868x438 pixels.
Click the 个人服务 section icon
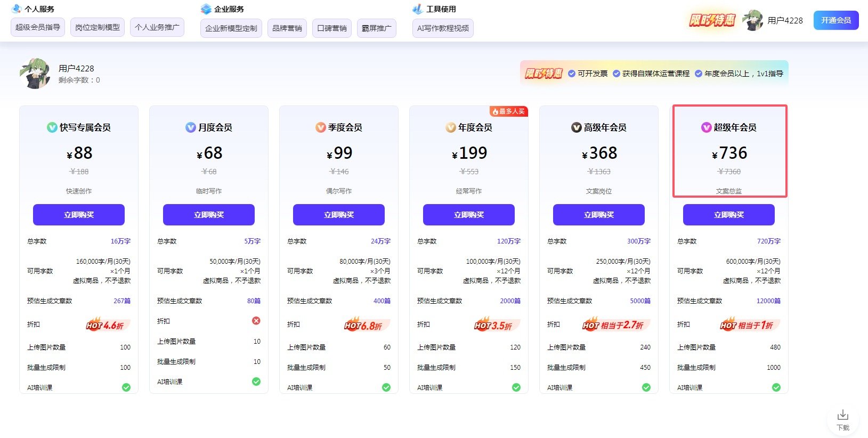coord(17,9)
